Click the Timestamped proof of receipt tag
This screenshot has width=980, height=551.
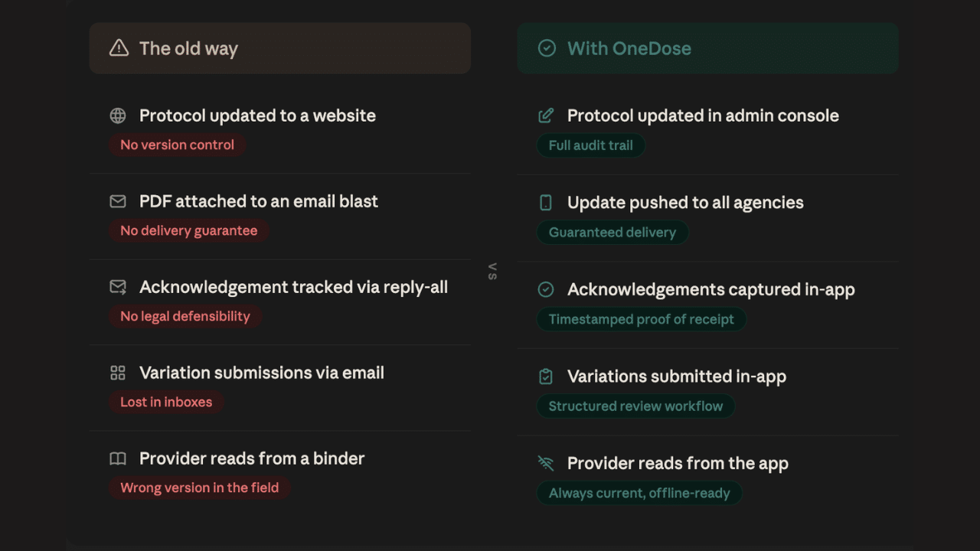[x=642, y=319]
